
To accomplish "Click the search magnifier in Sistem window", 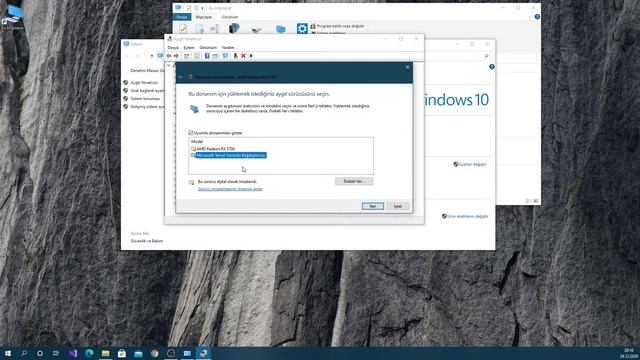I will click(x=486, y=56).
